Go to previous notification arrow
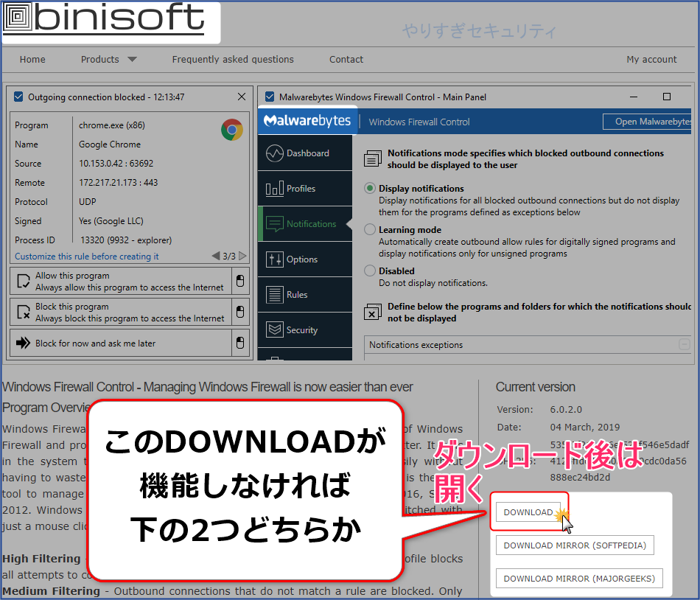Viewport: 700px width, 600px height. click(216, 256)
